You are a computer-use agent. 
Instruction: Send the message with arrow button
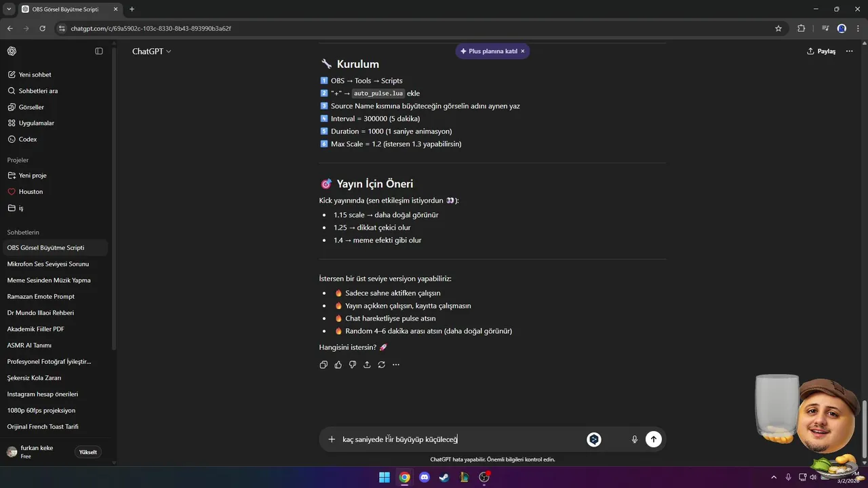pos(653,439)
